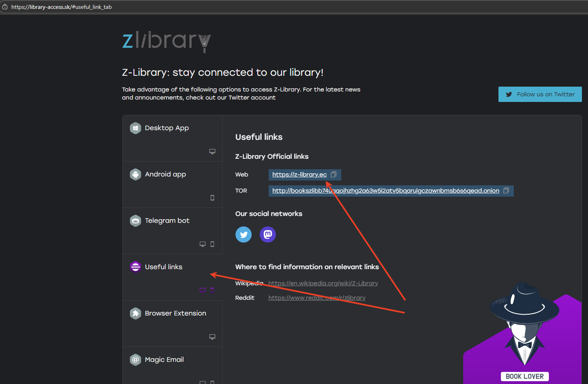Click the Telegram bot robot icon

pyautogui.click(x=136, y=220)
